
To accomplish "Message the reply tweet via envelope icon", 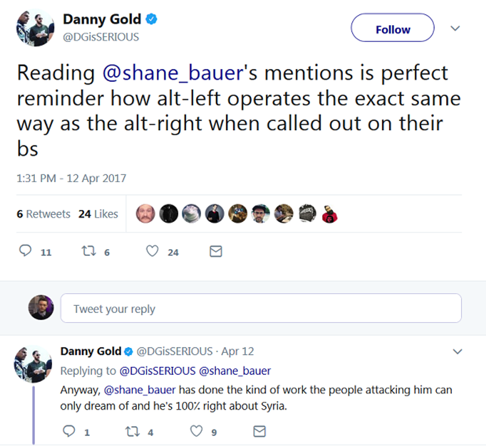I will 259,431.
